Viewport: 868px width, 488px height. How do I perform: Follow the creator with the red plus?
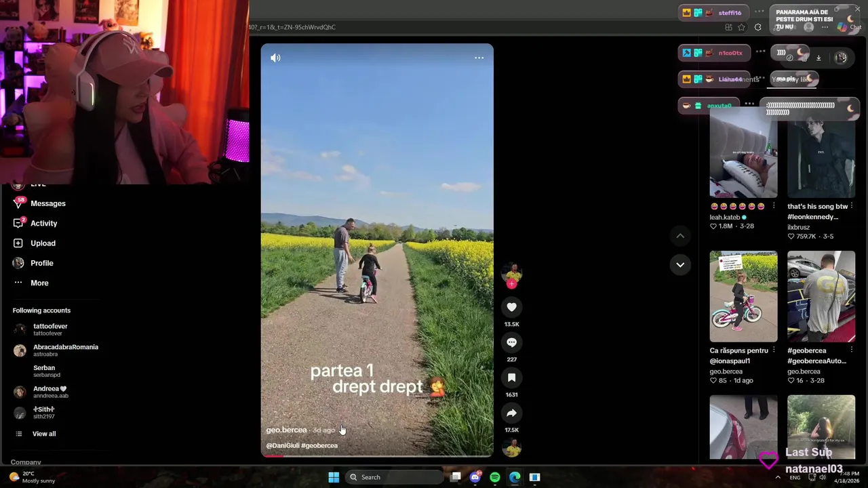(x=511, y=284)
